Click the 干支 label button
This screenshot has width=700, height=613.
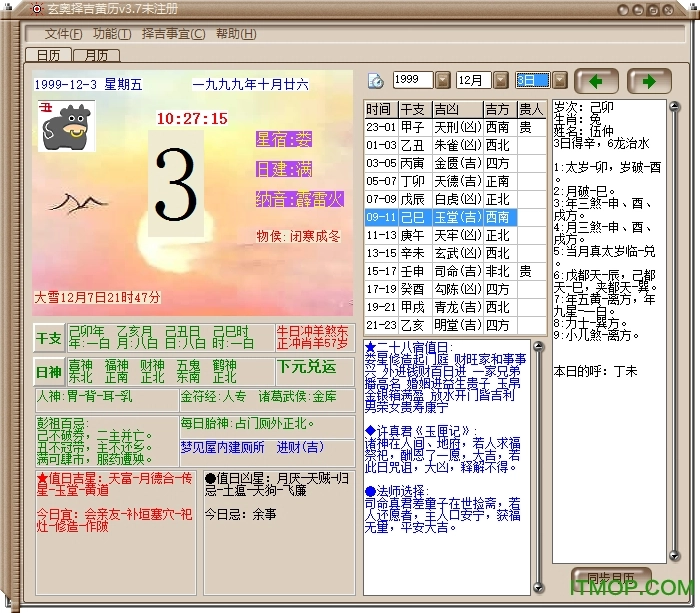[48, 338]
